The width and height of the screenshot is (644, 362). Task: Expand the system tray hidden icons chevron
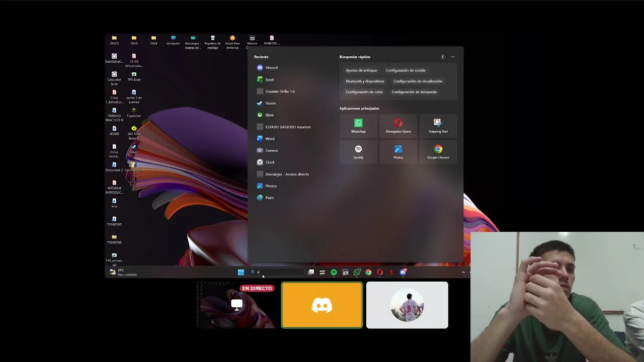pos(463,273)
